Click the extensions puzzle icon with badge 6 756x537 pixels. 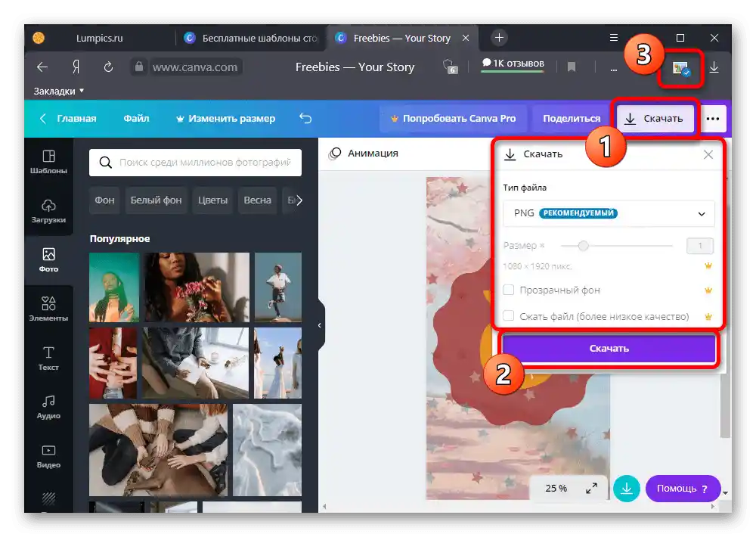(450, 67)
